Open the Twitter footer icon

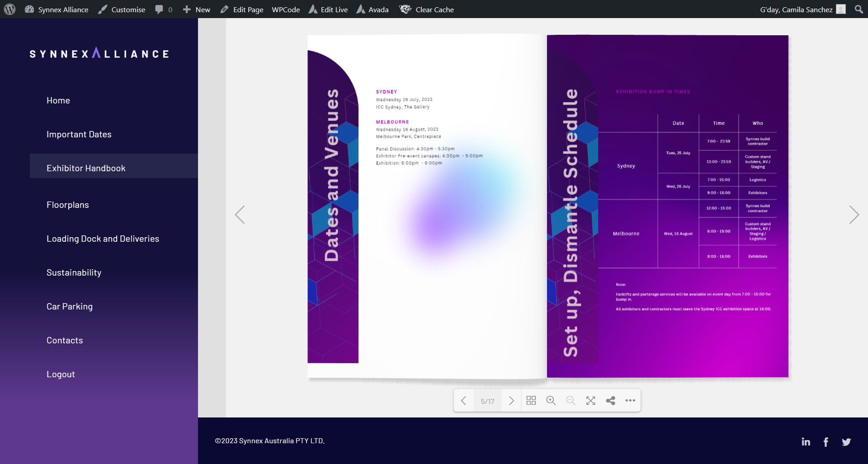846,442
